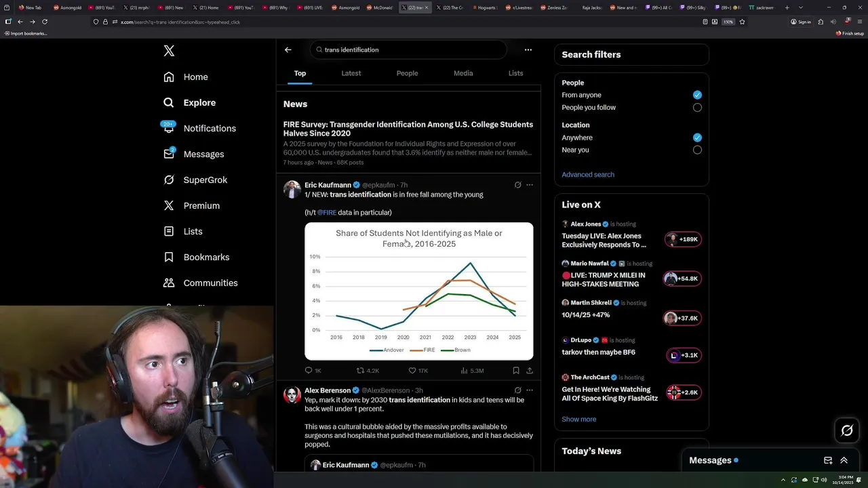This screenshot has width=868, height=488.
Task: Open a new browser tab with plus
Action: (x=787, y=7)
